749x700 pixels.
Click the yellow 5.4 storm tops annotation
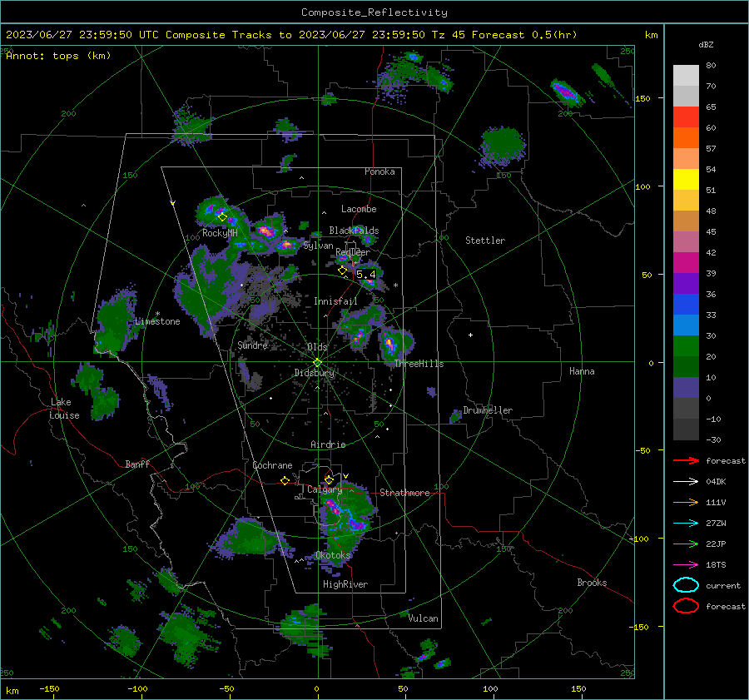point(366,275)
